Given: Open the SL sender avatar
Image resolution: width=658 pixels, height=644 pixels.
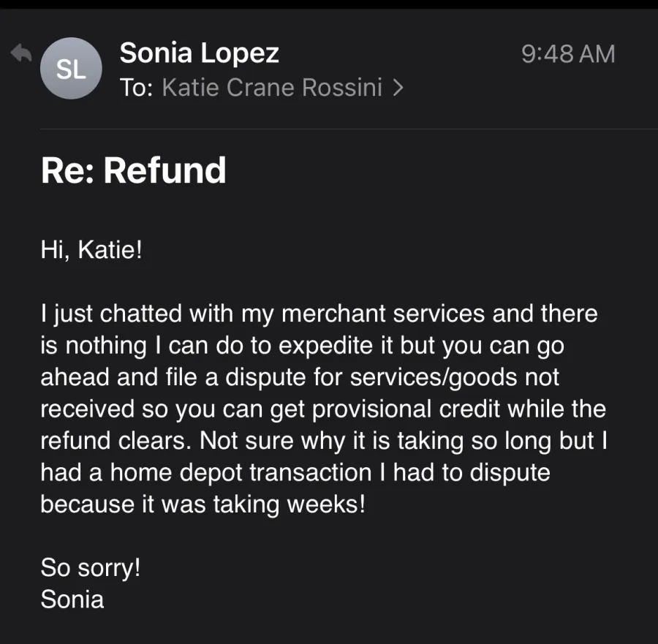Looking at the screenshot, I should click(x=71, y=69).
